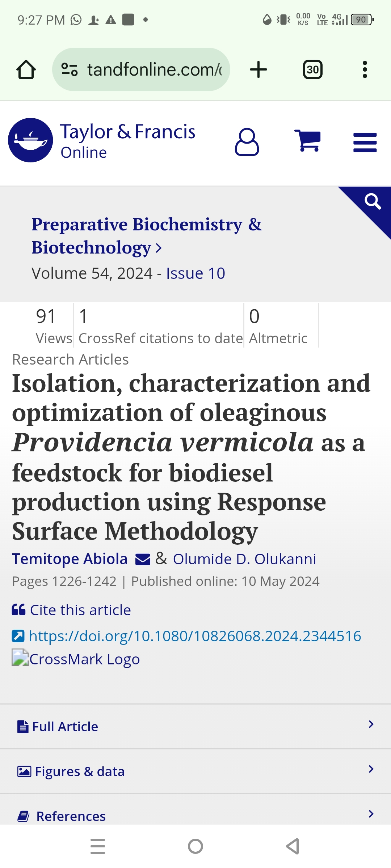Open browser three-dot overflow menu
The height and width of the screenshot is (868, 391).
pos(365,69)
